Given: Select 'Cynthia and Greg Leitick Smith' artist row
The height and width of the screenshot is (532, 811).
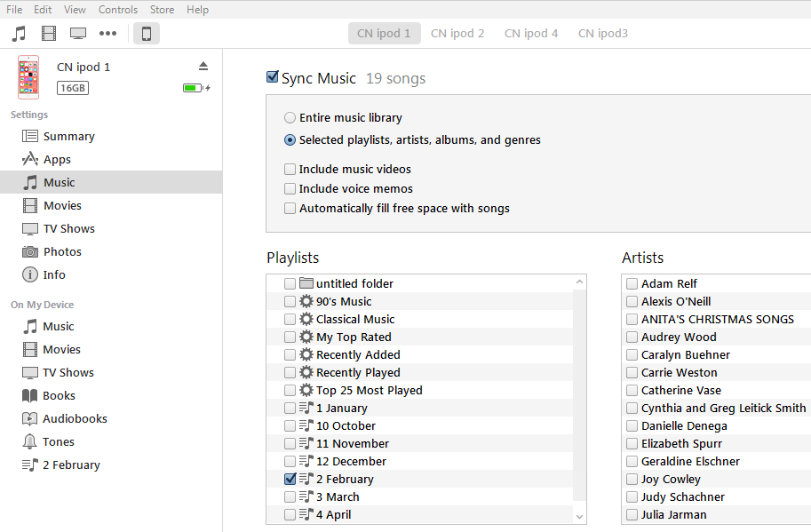Looking at the screenshot, I should pyautogui.click(x=716, y=408).
